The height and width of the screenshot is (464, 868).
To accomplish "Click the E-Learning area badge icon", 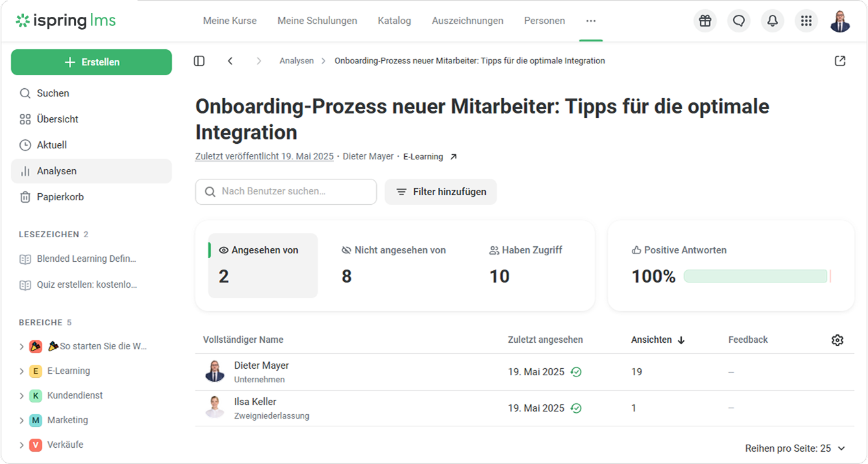I will point(36,371).
